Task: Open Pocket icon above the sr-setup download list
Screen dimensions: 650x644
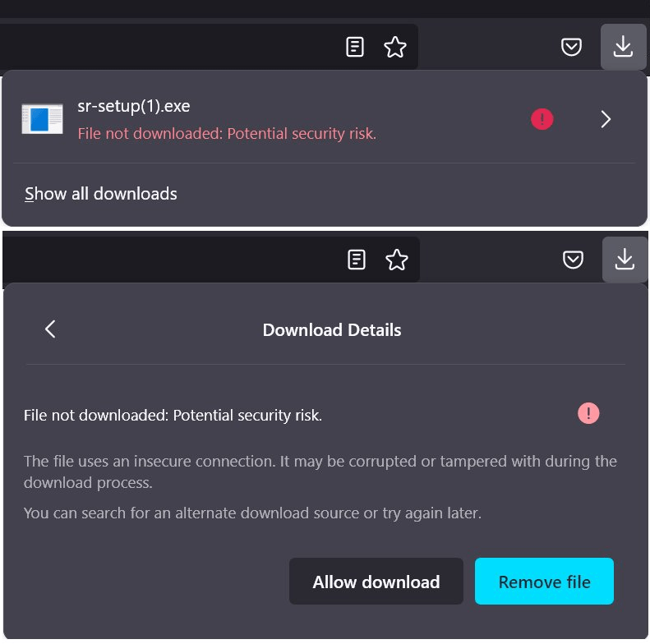Action: pyautogui.click(x=572, y=47)
